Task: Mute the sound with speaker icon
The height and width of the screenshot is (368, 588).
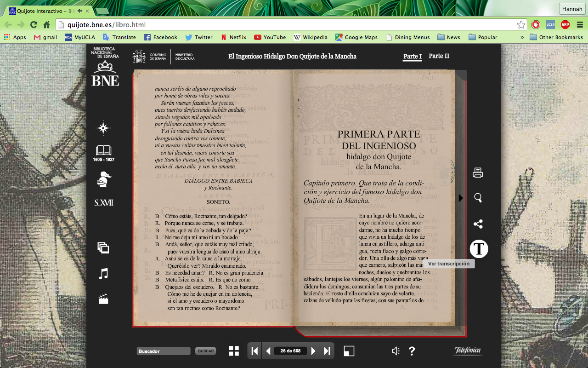Action: coord(396,351)
